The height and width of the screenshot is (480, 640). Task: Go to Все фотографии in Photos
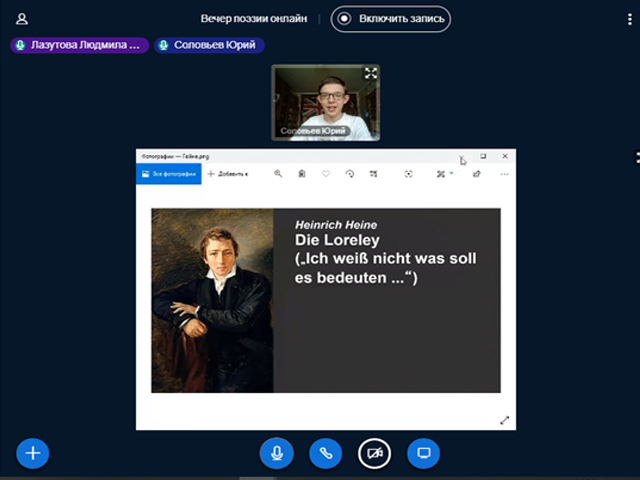click(168, 174)
